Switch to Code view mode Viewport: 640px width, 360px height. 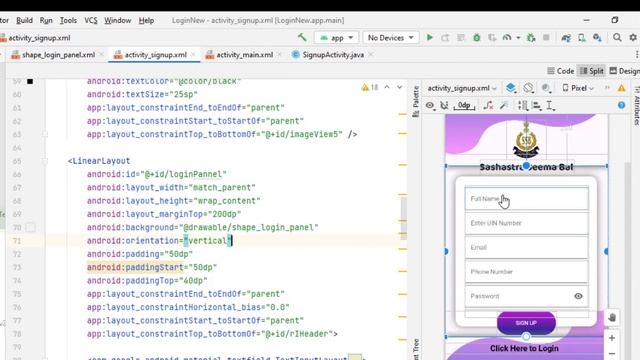coord(560,71)
